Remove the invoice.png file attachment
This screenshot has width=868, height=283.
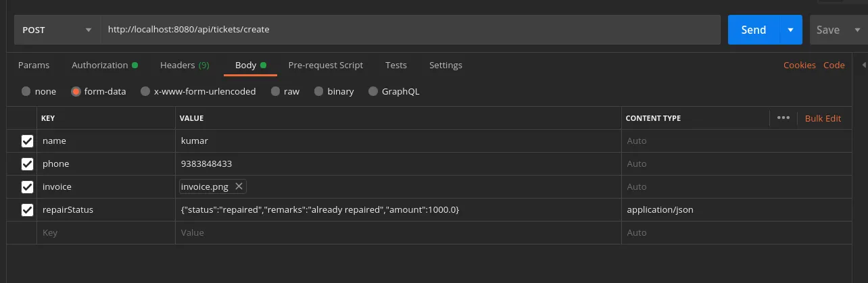(239, 186)
